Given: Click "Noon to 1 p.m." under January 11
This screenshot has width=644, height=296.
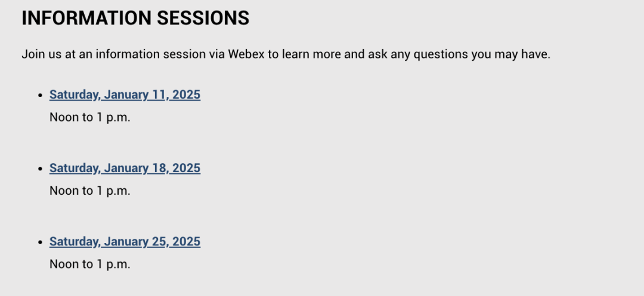Looking at the screenshot, I should [89, 117].
